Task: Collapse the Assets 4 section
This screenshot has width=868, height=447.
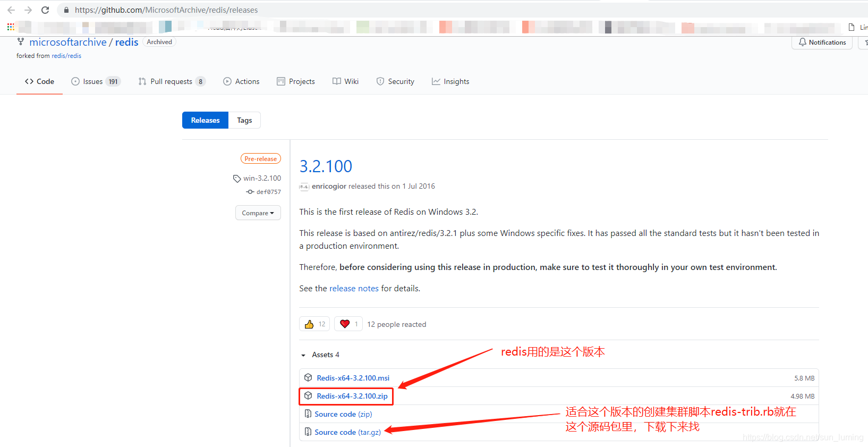Action: coord(320,355)
